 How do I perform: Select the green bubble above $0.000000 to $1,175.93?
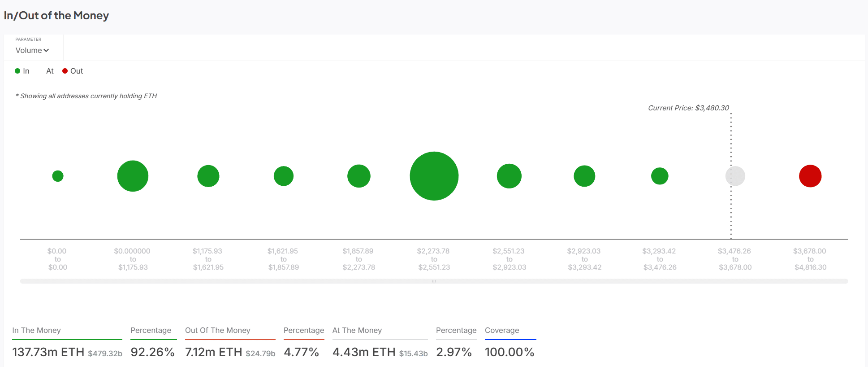[133, 176]
